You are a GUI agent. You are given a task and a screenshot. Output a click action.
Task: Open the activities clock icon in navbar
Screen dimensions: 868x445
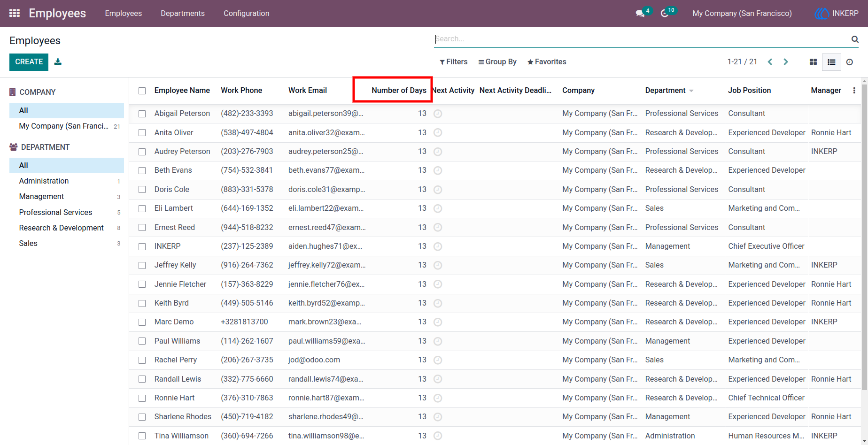(665, 14)
